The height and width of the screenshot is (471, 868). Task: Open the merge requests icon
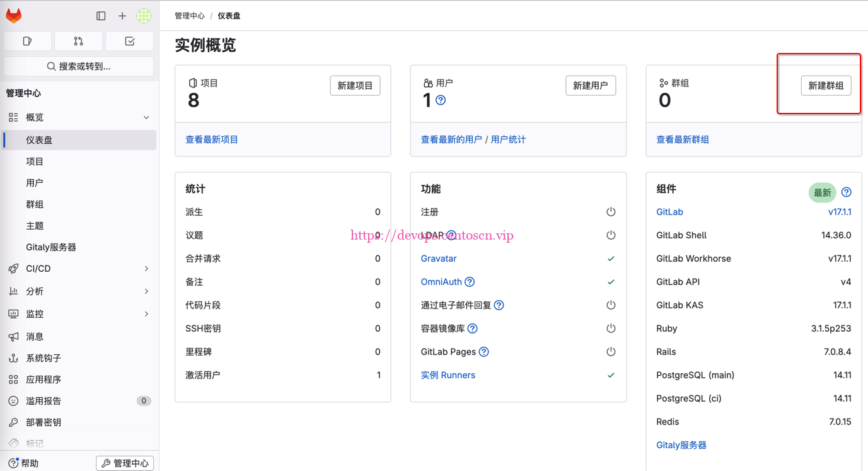[x=78, y=41]
